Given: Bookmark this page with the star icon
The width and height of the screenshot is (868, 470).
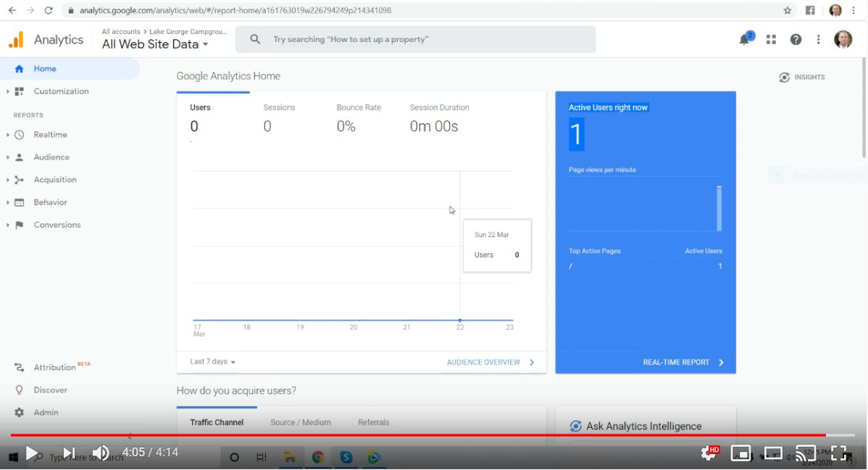Looking at the screenshot, I should point(787,11).
